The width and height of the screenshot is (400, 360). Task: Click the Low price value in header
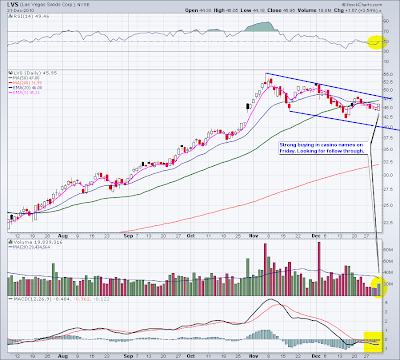click(x=258, y=11)
